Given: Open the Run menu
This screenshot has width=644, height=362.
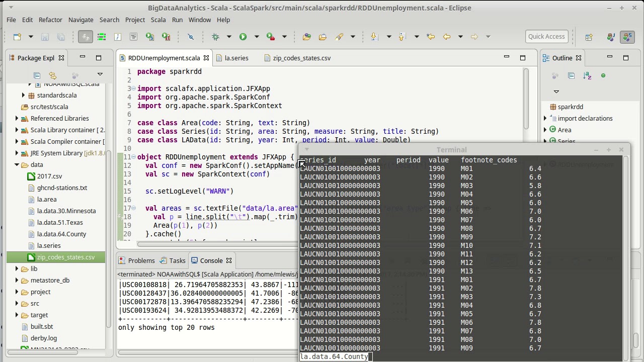Looking at the screenshot, I should point(177,20).
